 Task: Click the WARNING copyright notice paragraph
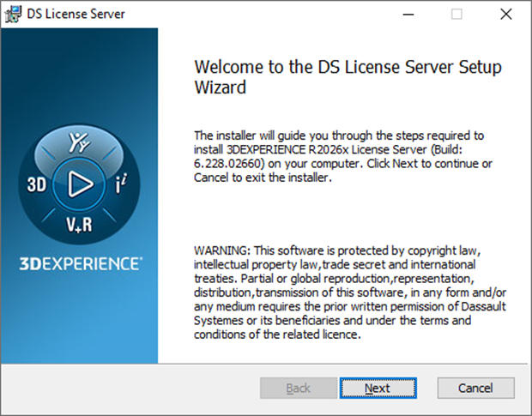click(x=345, y=292)
